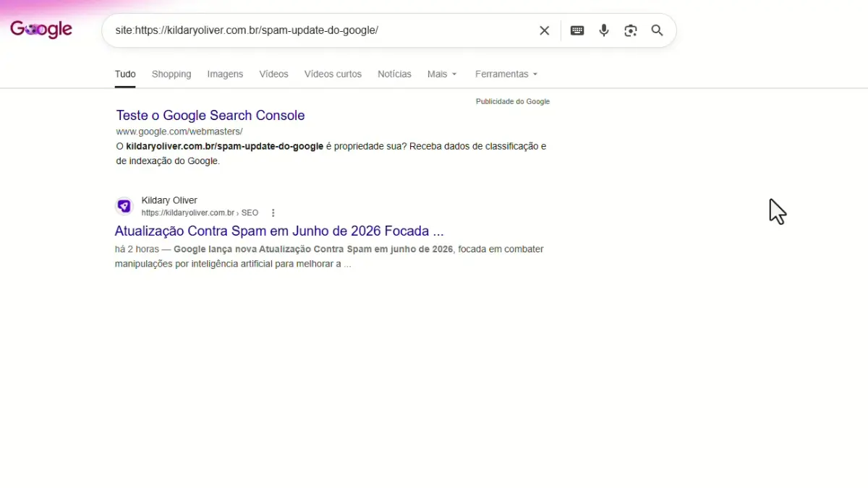
Task: Clear the search query with the X icon
Action: 544,30
